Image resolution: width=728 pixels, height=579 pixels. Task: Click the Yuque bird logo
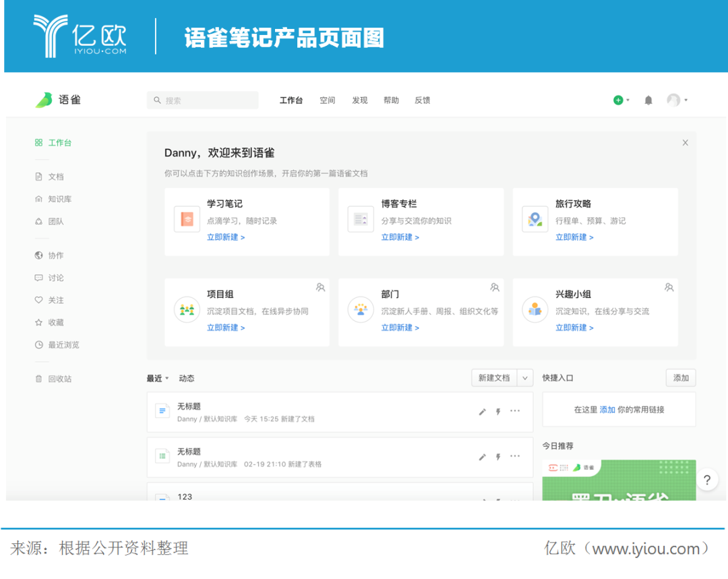44,100
